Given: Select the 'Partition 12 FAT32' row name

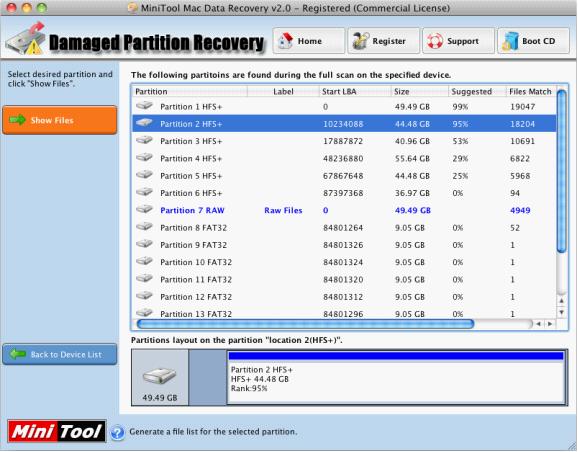Looking at the screenshot, I should click(196, 297).
